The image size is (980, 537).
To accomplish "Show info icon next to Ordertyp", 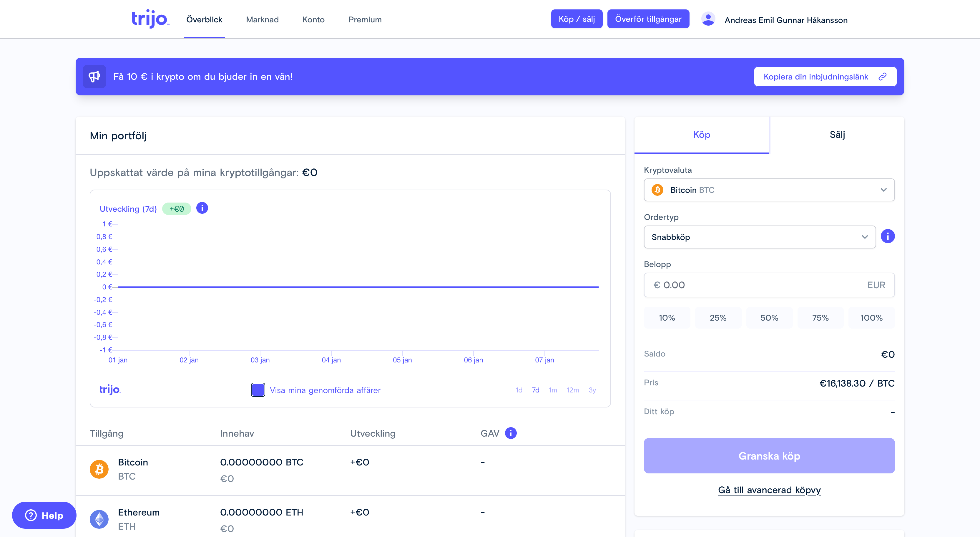I will coord(888,236).
